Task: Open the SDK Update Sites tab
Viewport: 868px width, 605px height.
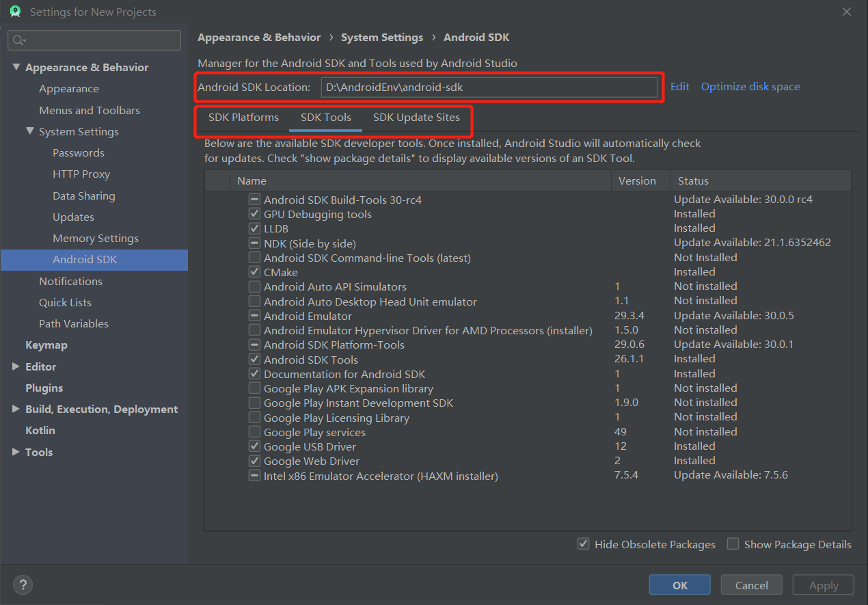Action: [x=416, y=118]
